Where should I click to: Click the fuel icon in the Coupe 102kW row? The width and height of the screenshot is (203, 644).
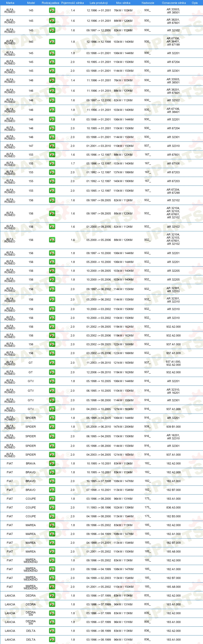(52, 507)
